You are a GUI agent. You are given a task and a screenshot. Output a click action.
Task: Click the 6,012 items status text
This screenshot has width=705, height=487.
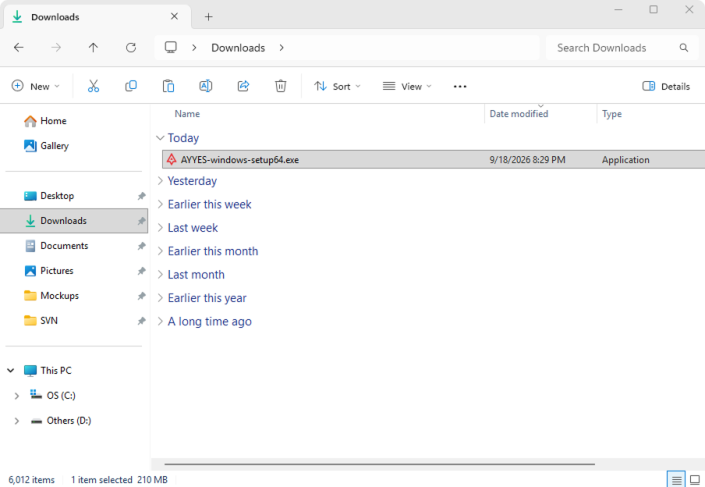(x=31, y=480)
